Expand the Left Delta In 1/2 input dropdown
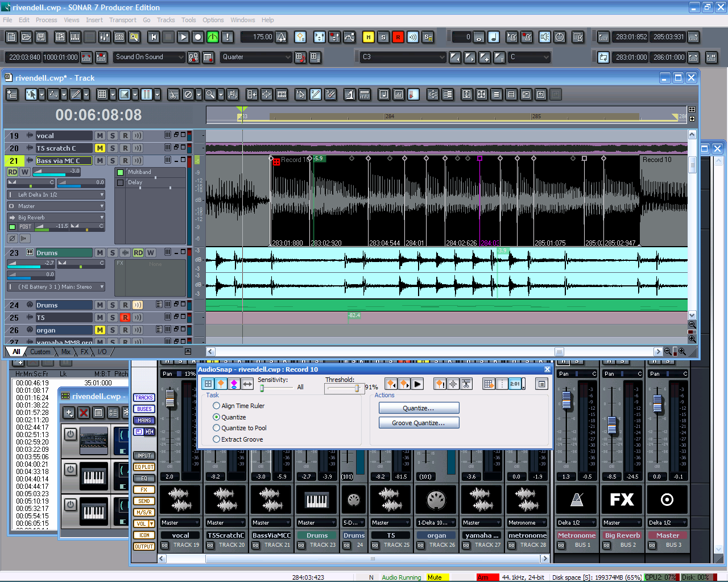Viewport: 728px width, 582px height. pyautogui.click(x=56, y=195)
